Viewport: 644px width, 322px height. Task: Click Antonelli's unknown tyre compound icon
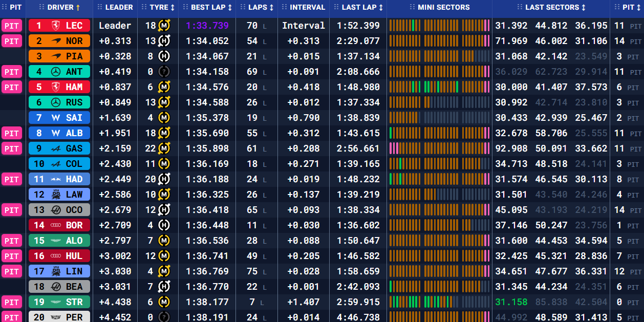click(164, 72)
